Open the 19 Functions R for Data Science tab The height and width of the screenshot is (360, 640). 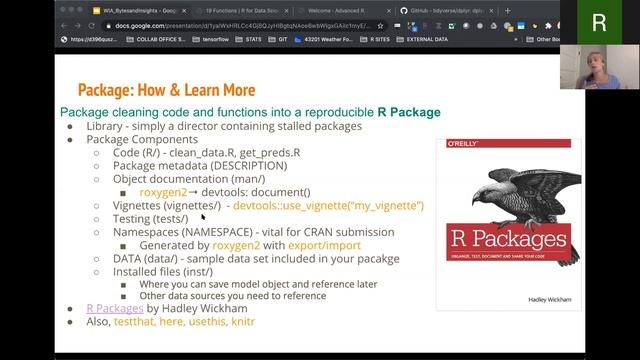pyautogui.click(x=242, y=11)
